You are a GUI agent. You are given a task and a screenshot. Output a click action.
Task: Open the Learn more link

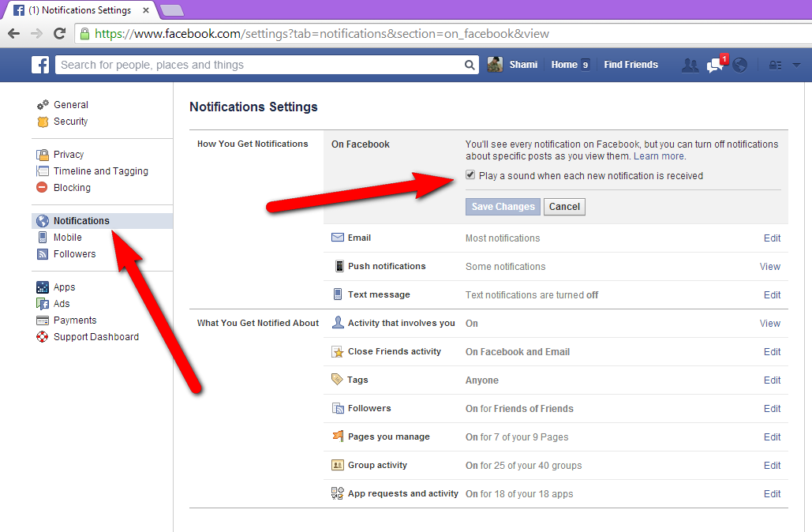coord(659,156)
